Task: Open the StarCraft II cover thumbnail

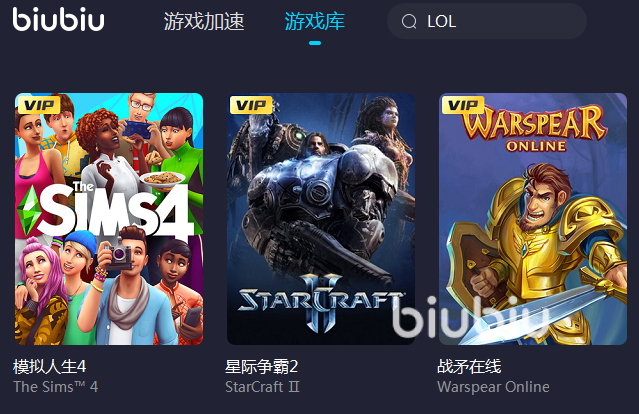Action: (321, 219)
